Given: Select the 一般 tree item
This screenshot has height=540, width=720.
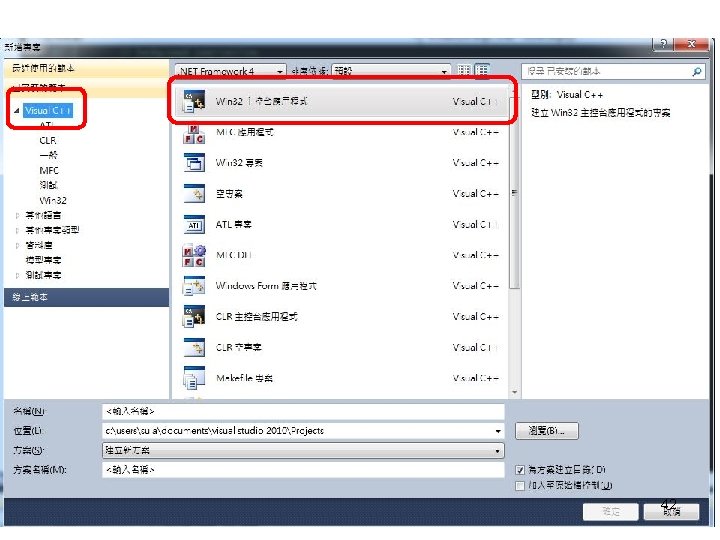Looking at the screenshot, I should tap(48, 155).
